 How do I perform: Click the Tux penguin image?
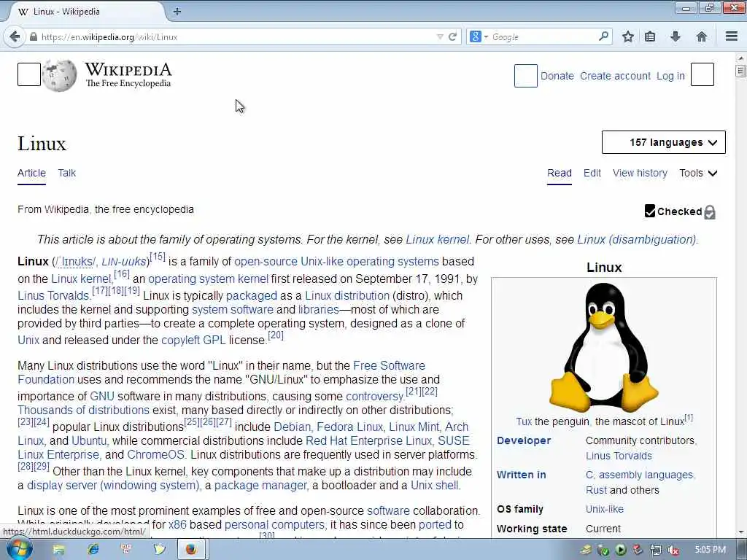click(604, 346)
